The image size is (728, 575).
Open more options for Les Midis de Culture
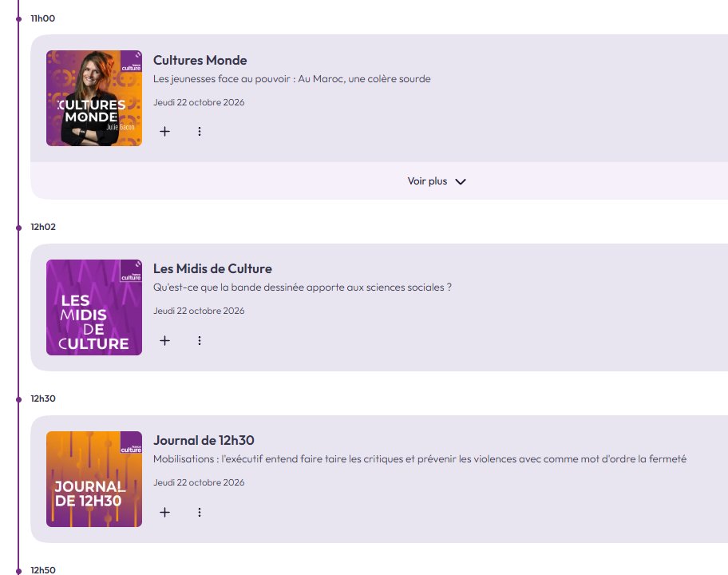click(x=200, y=340)
